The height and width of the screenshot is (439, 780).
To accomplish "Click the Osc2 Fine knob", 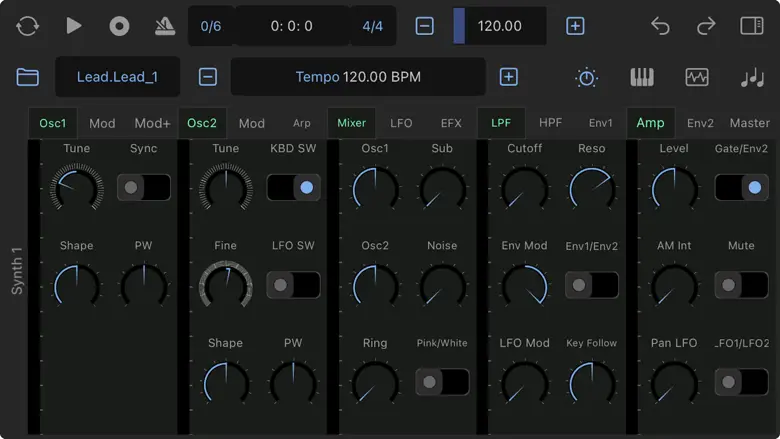I will coord(226,286).
